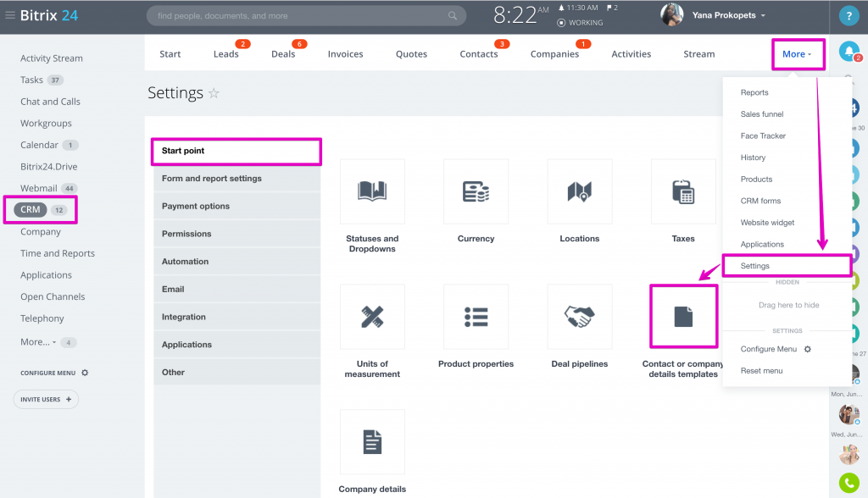Switch to the Invoices tab
Screen dimensions: 868x498
(346, 53)
